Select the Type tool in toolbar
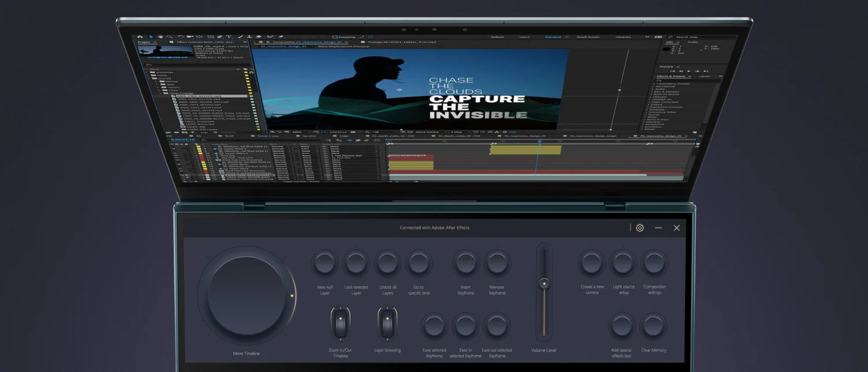 pyautogui.click(x=229, y=36)
